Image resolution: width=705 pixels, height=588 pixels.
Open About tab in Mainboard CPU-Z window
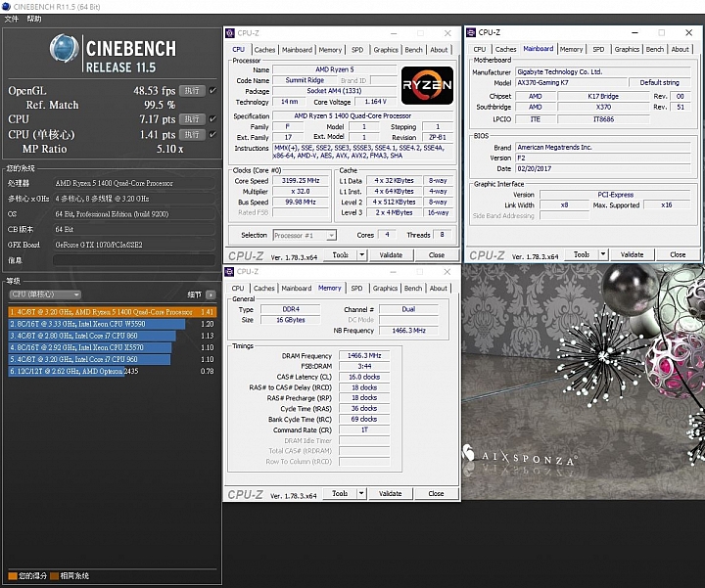tap(680, 50)
